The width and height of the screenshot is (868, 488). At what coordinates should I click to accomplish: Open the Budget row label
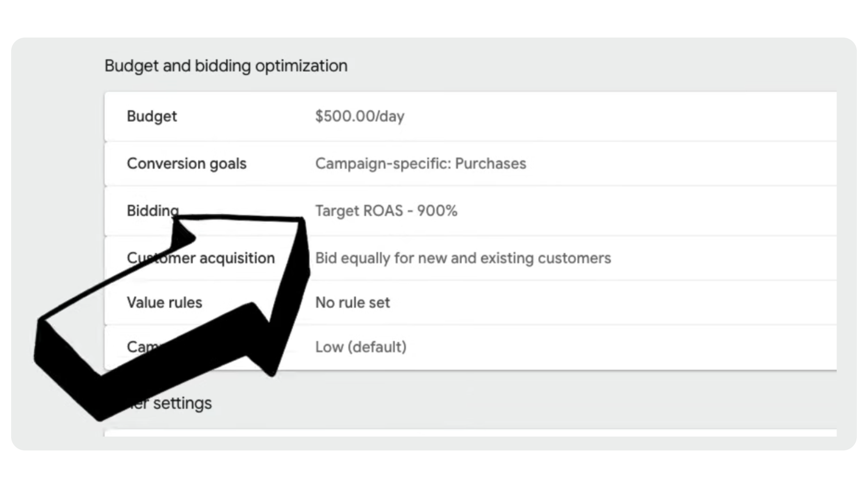click(x=152, y=116)
